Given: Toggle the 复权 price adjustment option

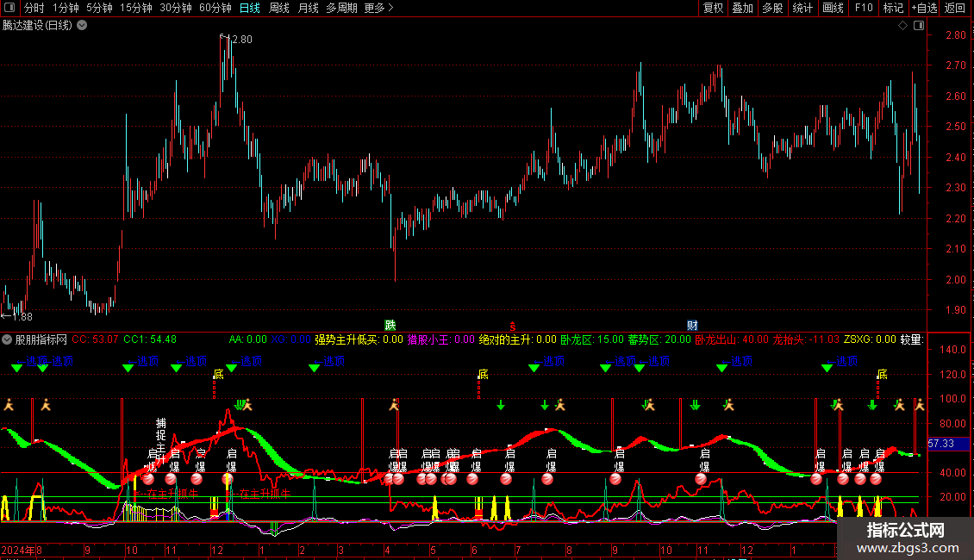Looking at the screenshot, I should (x=713, y=8).
